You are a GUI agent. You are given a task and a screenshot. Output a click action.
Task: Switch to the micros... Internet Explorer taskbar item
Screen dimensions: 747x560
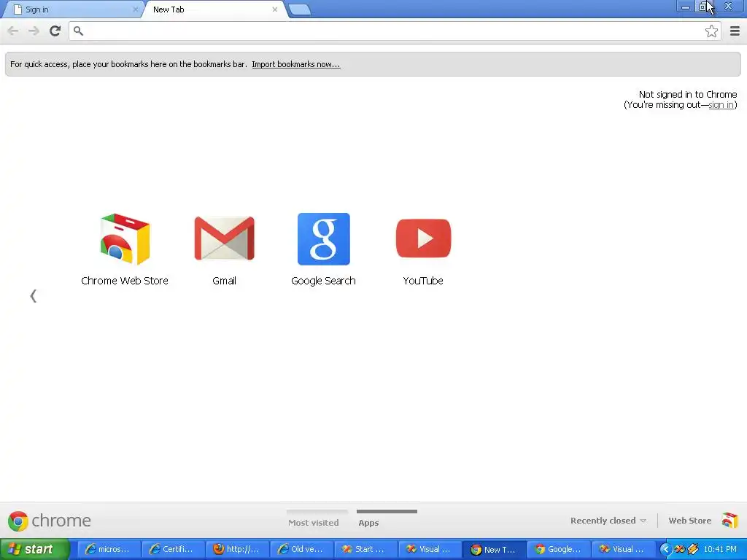pos(109,549)
